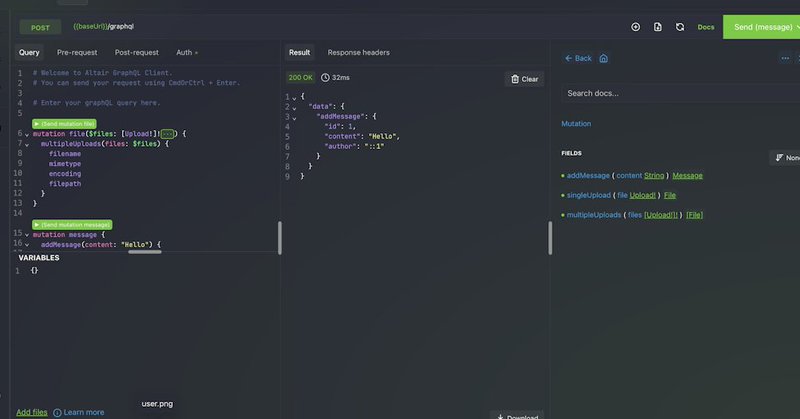This screenshot has height=419, width=800.
Task: Click the Send (message) button
Action: (x=763, y=27)
